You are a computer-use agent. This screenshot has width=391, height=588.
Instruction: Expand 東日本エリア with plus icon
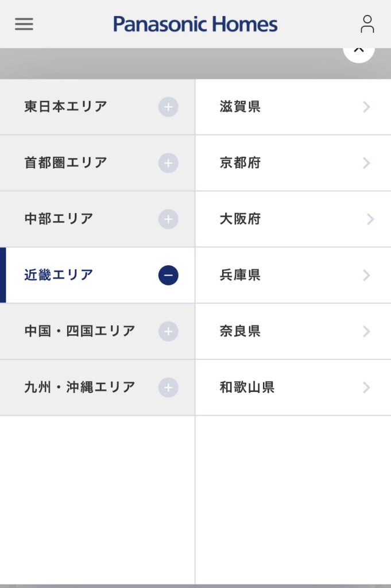[x=168, y=107]
